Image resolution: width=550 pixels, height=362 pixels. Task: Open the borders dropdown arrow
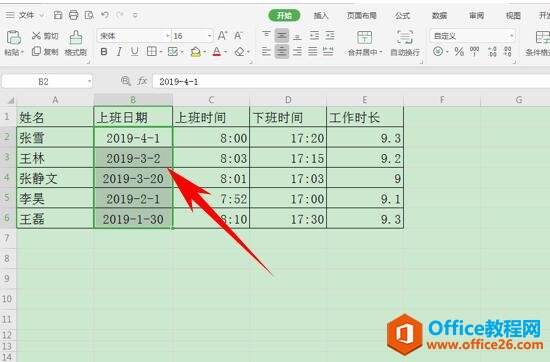(x=161, y=52)
